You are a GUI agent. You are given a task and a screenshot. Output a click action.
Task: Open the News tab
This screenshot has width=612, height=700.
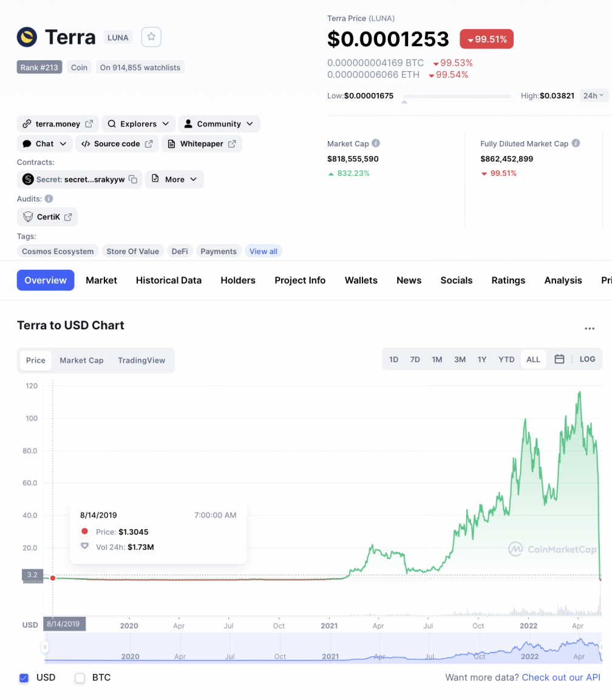pyautogui.click(x=409, y=280)
